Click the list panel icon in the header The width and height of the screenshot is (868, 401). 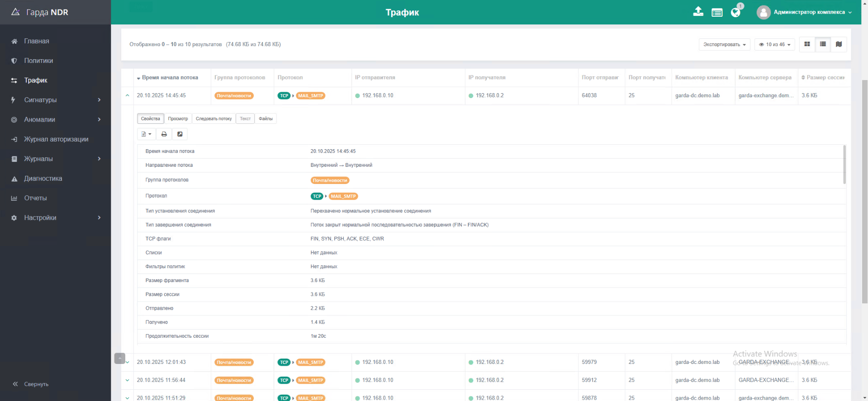coord(717,13)
